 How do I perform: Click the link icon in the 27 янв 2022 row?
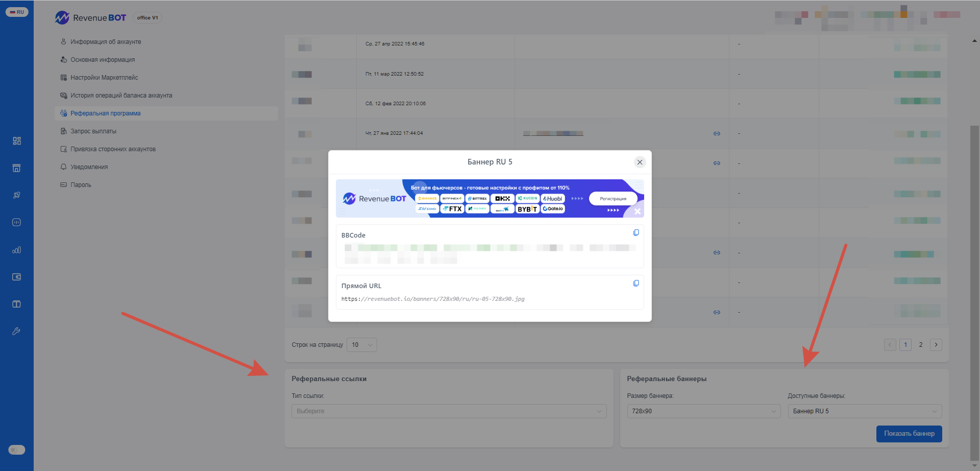(717, 133)
